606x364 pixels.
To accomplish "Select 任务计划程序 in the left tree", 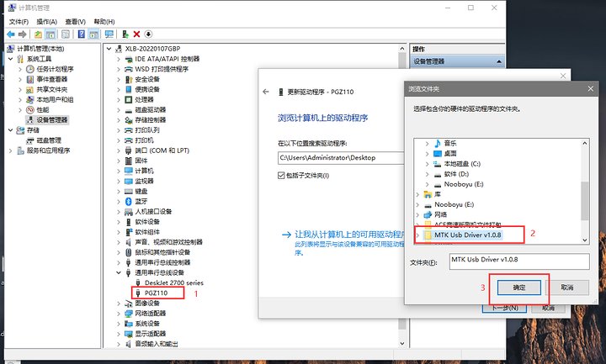I will click(x=55, y=69).
